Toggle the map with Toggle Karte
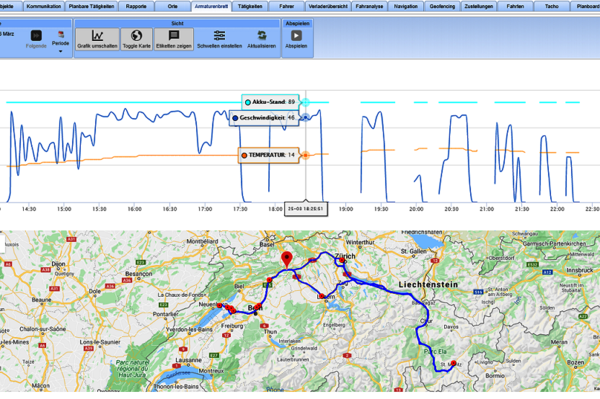 coord(137,39)
